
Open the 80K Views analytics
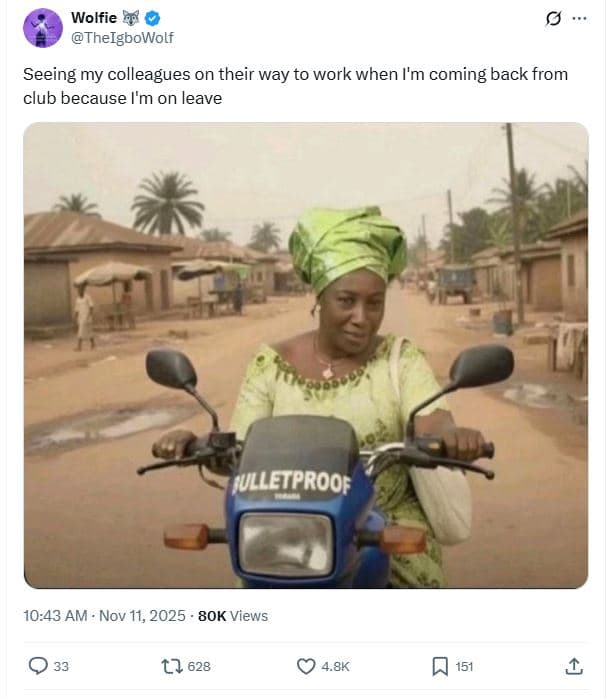point(233,616)
